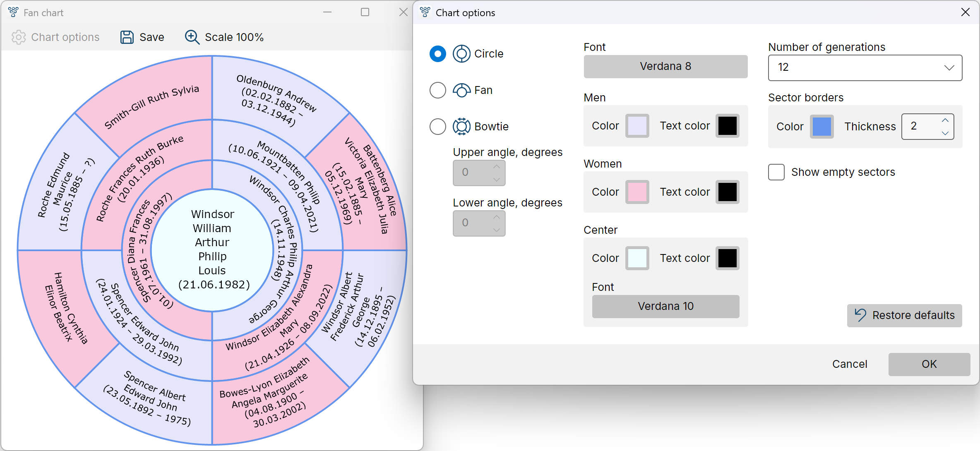Click the Fan chart window app icon
This screenshot has width=980, height=451.
pyautogui.click(x=13, y=12)
